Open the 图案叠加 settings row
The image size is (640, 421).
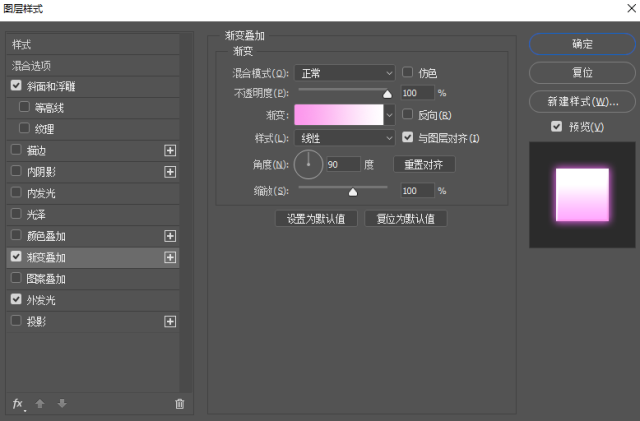[93, 279]
